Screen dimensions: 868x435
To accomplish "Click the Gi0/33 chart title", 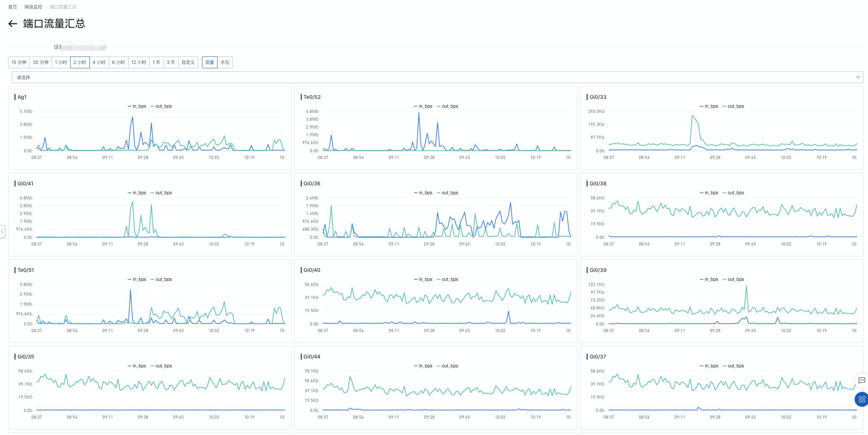I will pos(598,97).
